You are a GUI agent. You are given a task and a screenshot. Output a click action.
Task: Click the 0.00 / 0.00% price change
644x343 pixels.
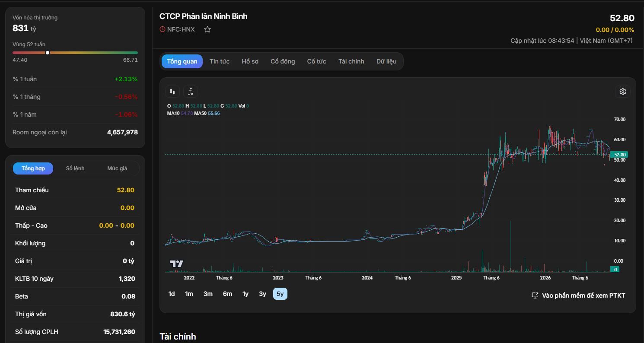click(x=615, y=30)
